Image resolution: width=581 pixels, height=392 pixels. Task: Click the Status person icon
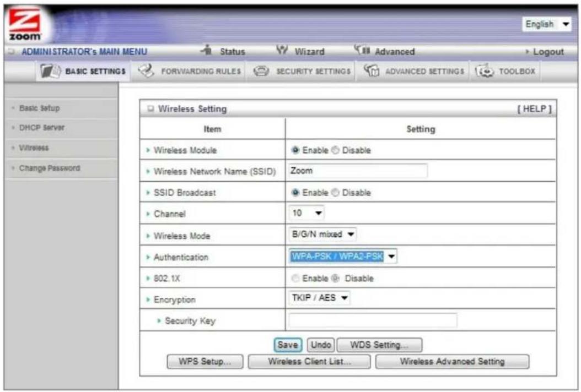point(207,50)
